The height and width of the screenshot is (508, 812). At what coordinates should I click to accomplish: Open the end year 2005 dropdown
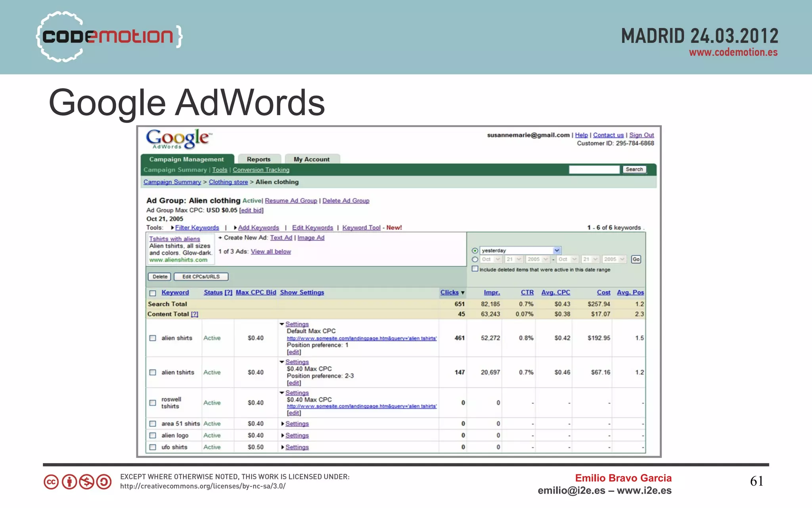pyautogui.click(x=614, y=259)
